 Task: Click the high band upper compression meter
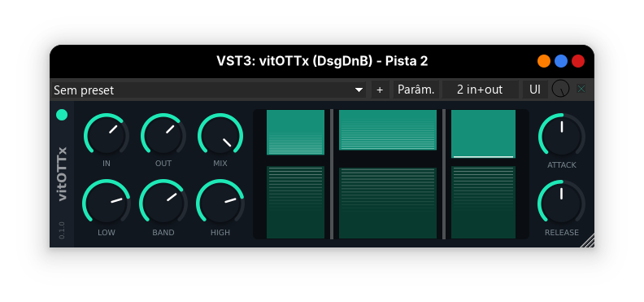(x=483, y=133)
